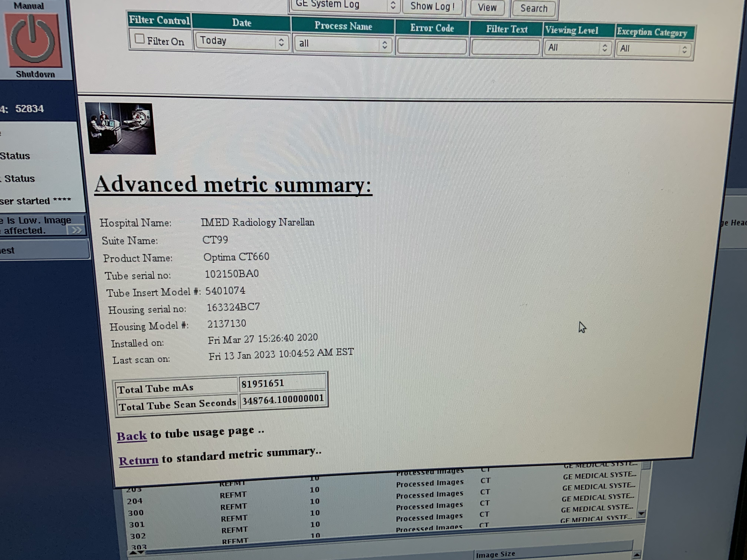Click the View button
The image size is (747, 560).
point(487,7)
